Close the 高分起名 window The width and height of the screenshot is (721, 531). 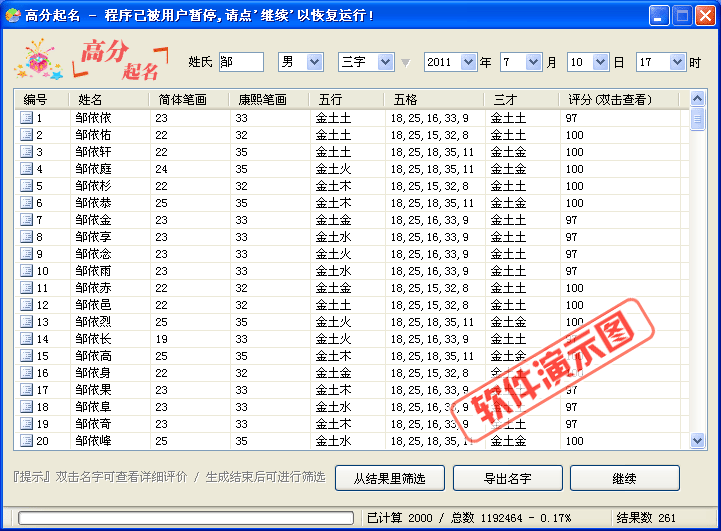[705, 16]
